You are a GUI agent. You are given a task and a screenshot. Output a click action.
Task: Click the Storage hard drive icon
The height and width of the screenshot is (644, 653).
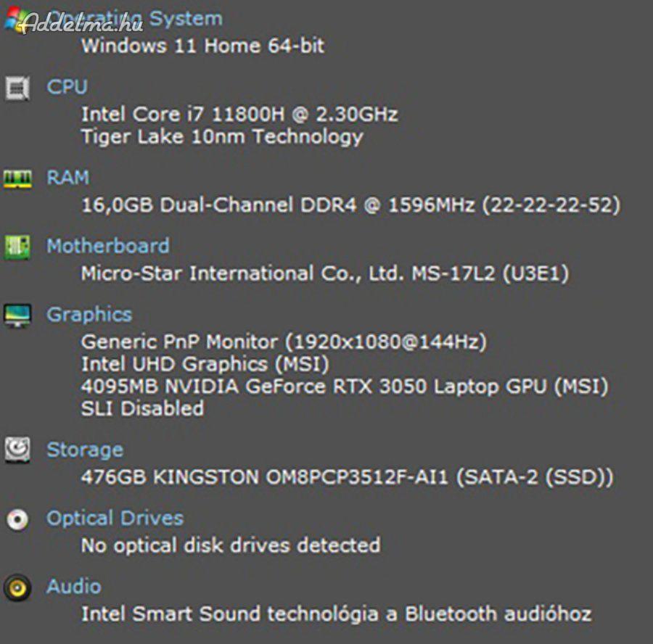17,449
